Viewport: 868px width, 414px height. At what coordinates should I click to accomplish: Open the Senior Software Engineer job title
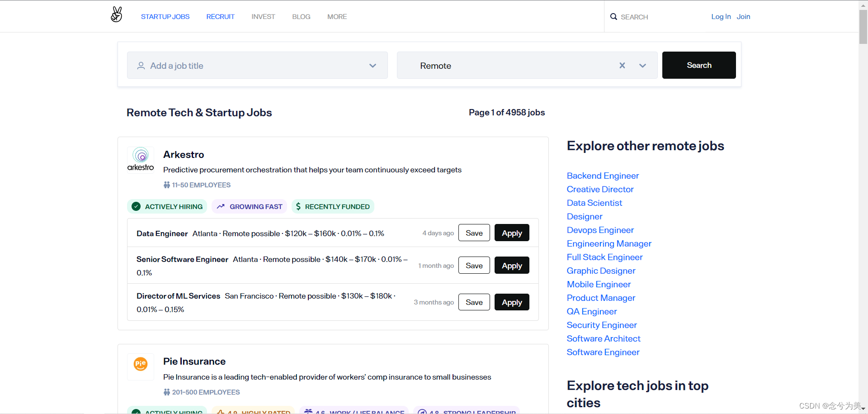(182, 259)
